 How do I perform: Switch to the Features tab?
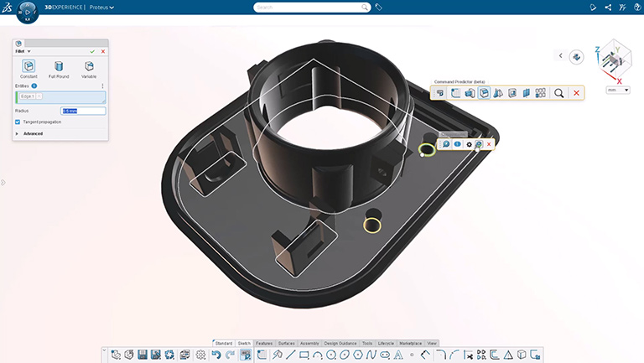[264, 343]
